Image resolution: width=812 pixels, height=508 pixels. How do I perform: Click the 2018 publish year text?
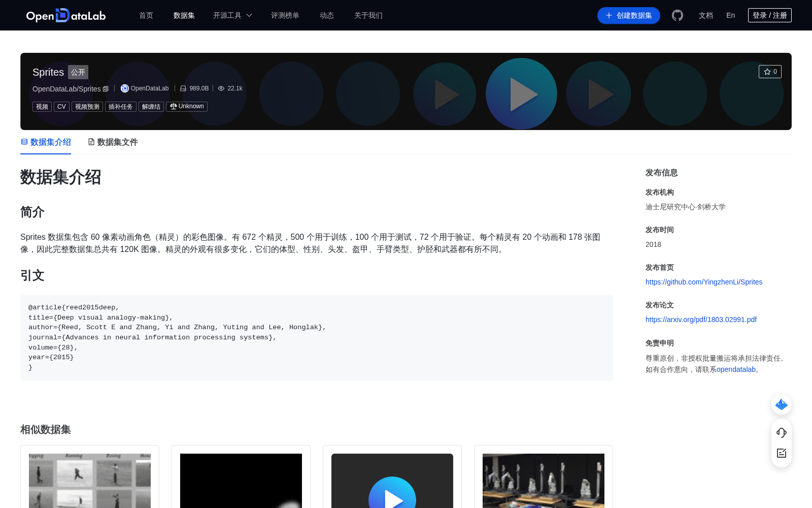(x=653, y=244)
